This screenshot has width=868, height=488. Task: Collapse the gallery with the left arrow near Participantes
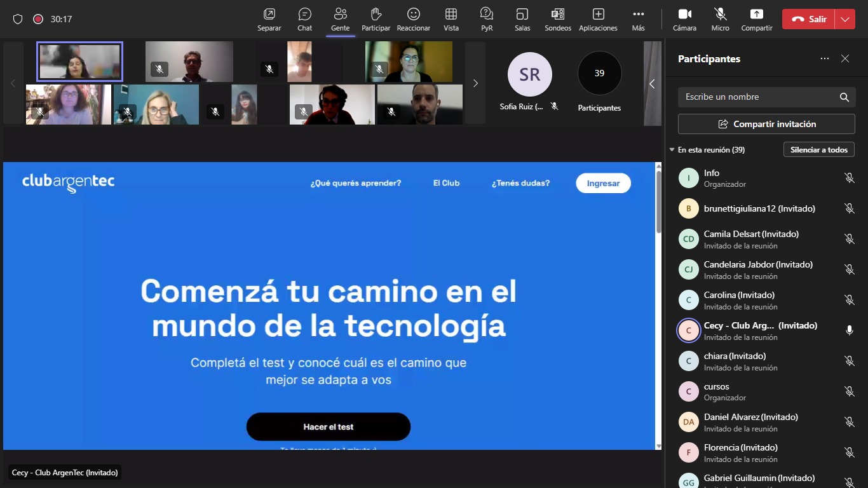(652, 83)
